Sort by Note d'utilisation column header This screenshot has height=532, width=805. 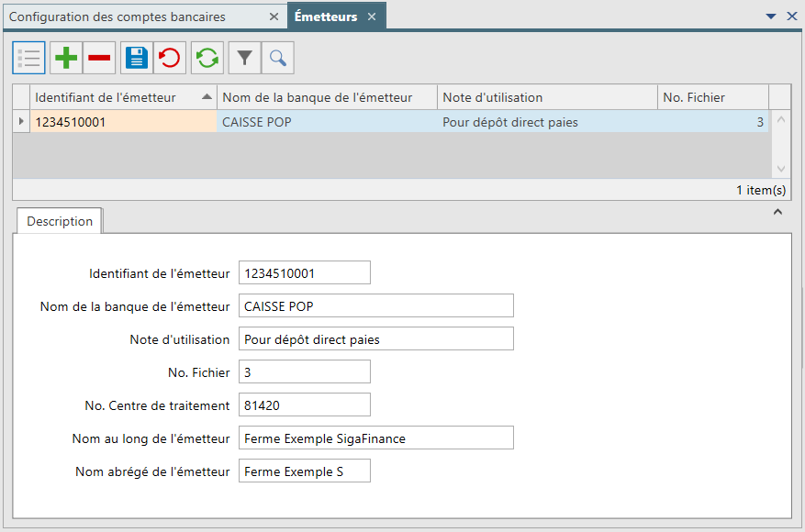tap(547, 97)
